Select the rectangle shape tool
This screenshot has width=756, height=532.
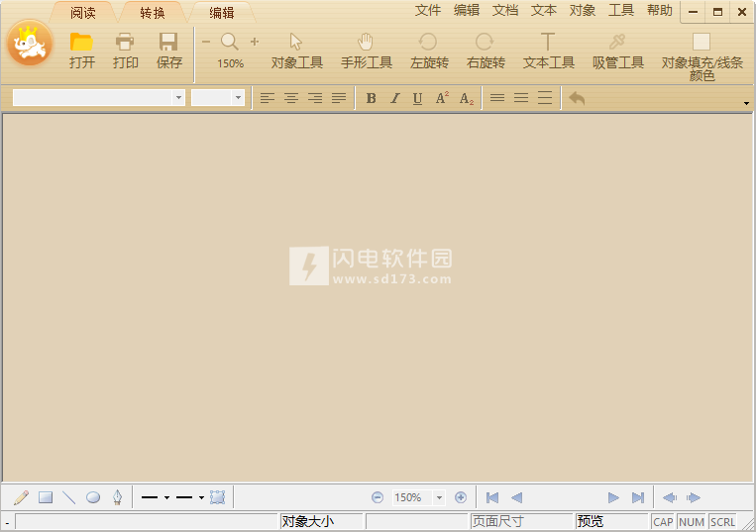46,497
